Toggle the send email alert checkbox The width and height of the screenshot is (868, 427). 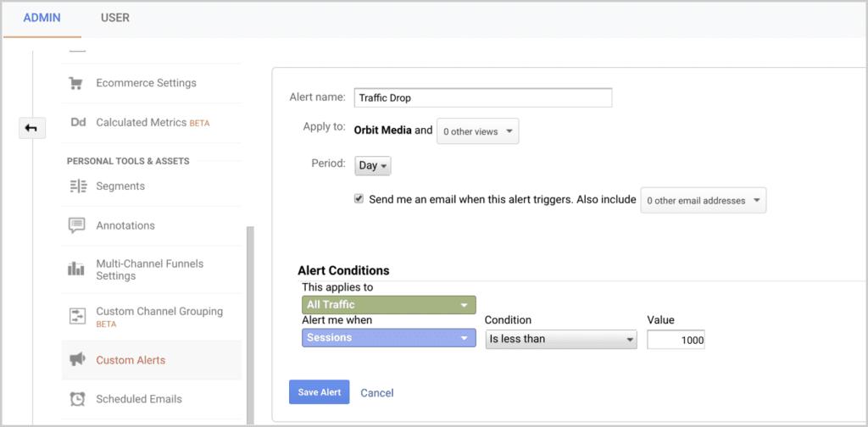(359, 200)
